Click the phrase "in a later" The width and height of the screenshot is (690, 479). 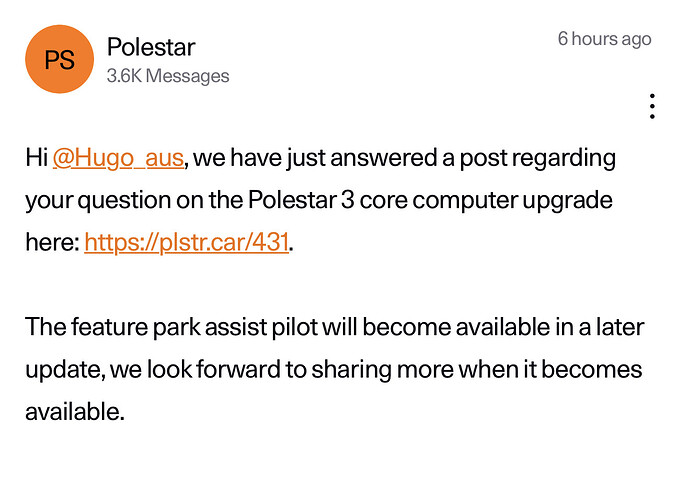click(591, 327)
